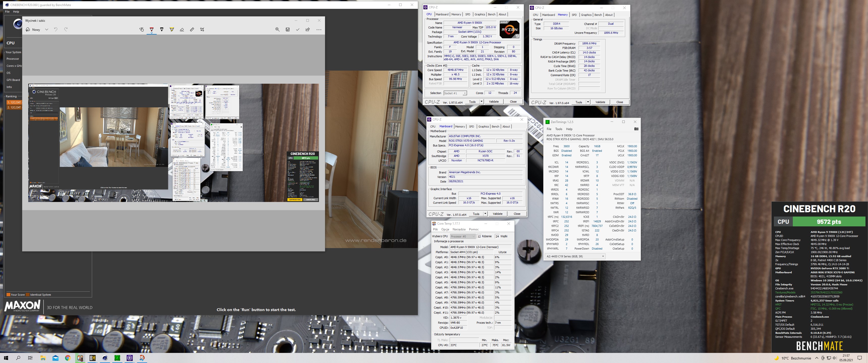Viewport: 868px width, 363px height.
Task: Click the captured screenshot image in Wycinek i szkic
Action: pyautogui.click(x=174, y=143)
